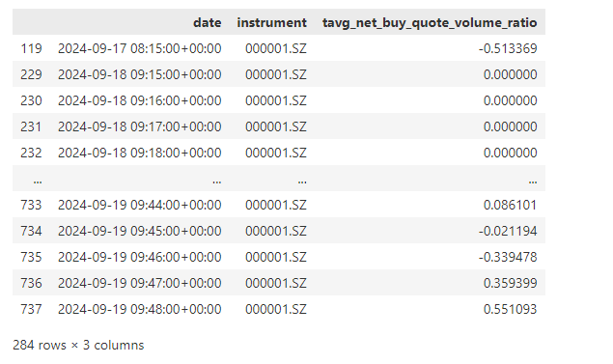Click the date 2024-09-18 09:18:00+00:00
This screenshot has height=364, width=613.
click(x=140, y=153)
